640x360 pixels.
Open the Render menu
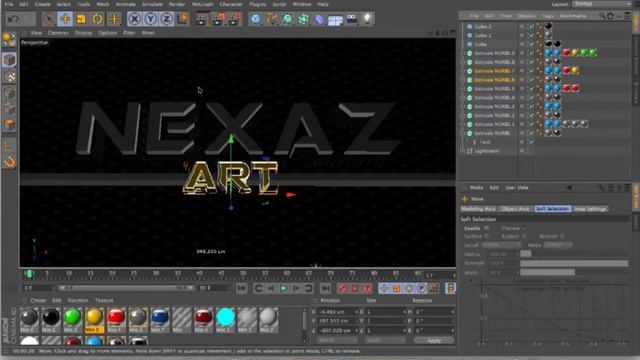point(177,4)
